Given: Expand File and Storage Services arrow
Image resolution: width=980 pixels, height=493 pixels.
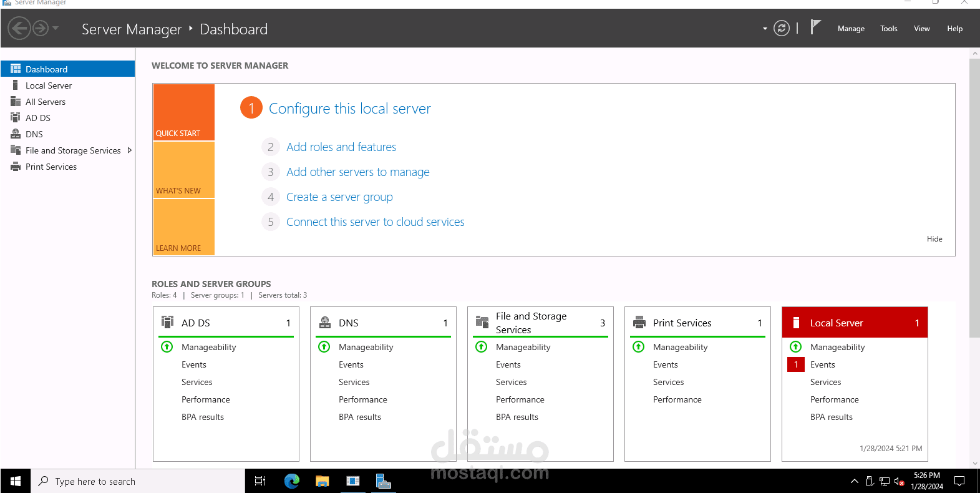Looking at the screenshot, I should (x=130, y=150).
